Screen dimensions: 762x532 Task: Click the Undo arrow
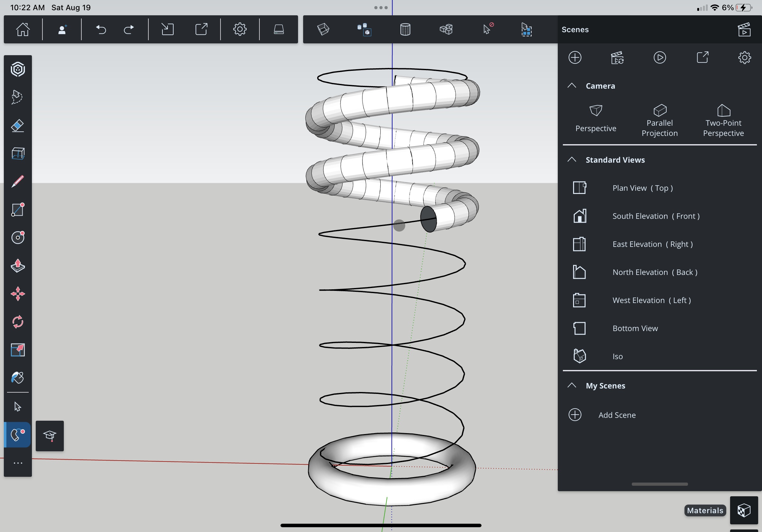coord(101,30)
